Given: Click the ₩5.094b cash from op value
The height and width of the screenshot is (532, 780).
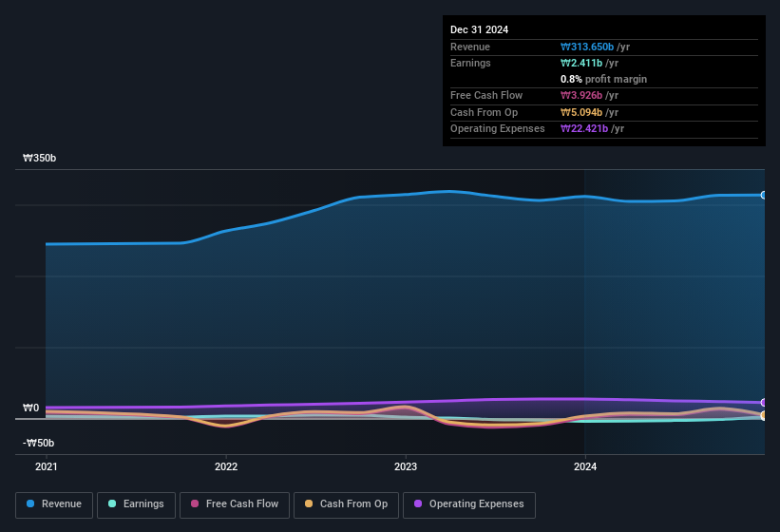Looking at the screenshot, I should tap(581, 112).
